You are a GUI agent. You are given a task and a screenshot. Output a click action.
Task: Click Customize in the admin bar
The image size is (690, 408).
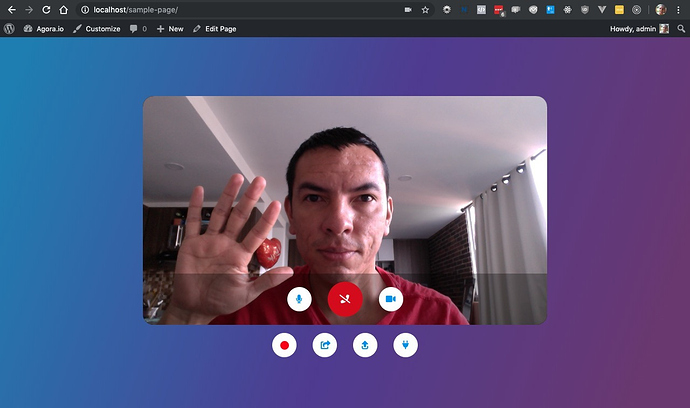97,29
